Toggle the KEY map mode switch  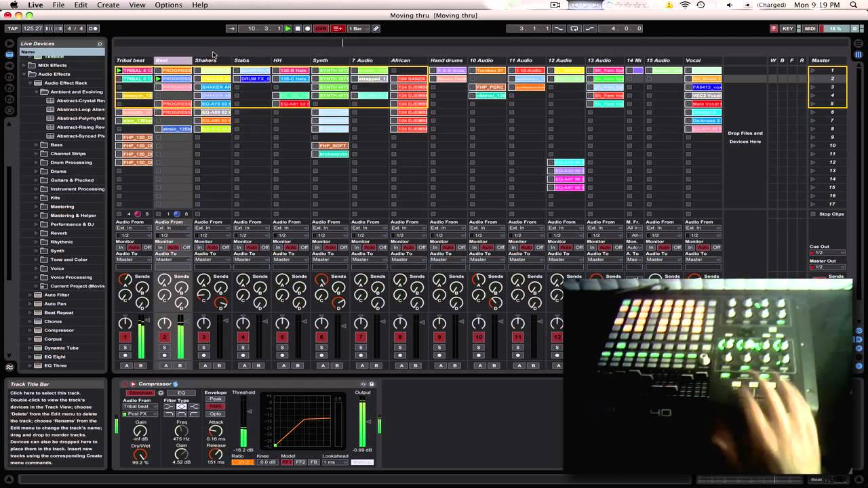tap(788, 28)
